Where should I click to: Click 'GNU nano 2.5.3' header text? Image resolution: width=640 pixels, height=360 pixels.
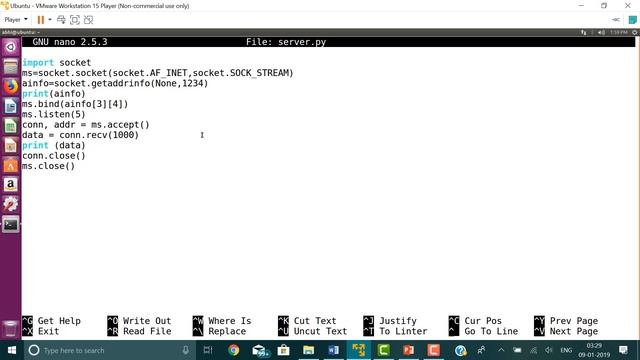70,42
